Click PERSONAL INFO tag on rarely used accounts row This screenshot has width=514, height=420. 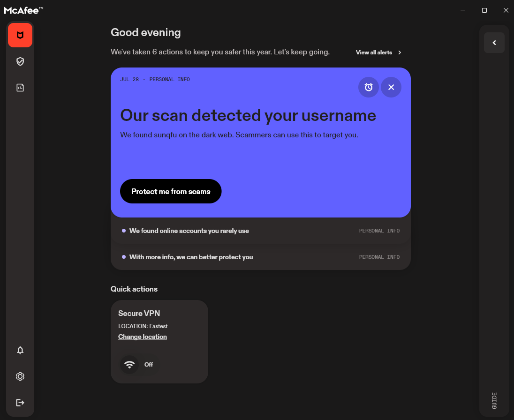point(379,231)
